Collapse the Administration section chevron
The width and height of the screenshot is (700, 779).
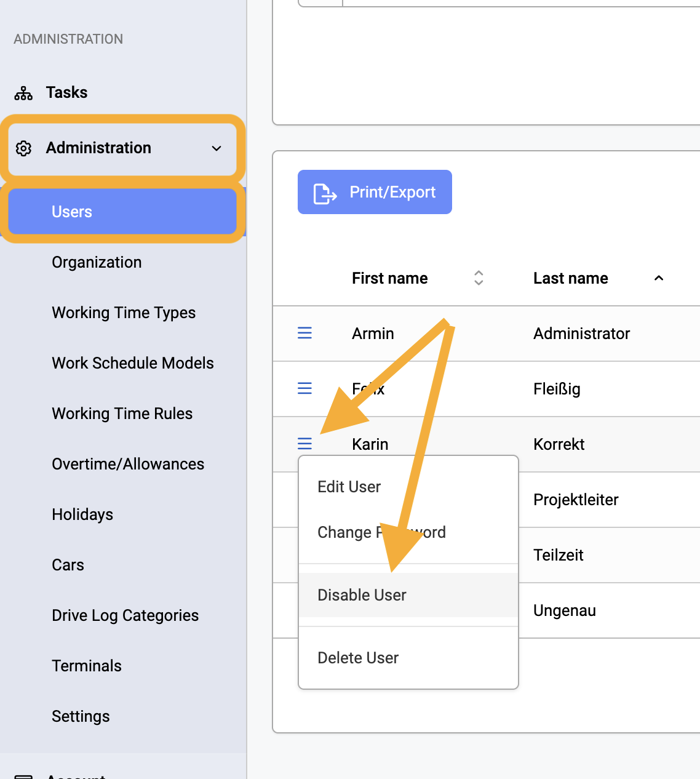point(217,148)
